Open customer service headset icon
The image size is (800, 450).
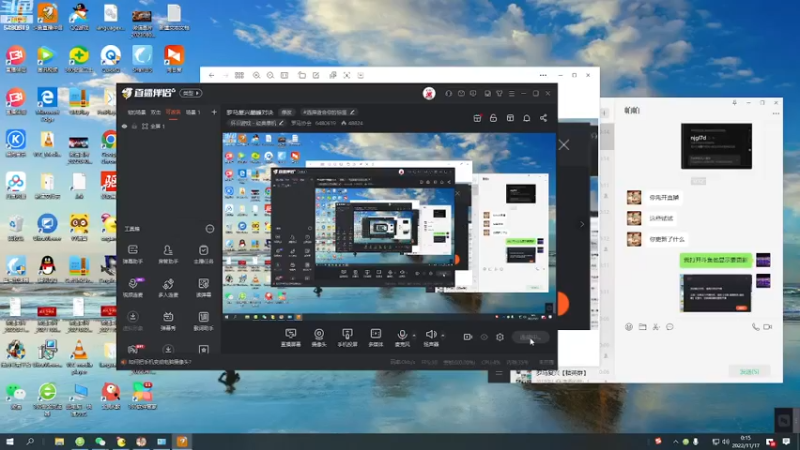click(448, 93)
